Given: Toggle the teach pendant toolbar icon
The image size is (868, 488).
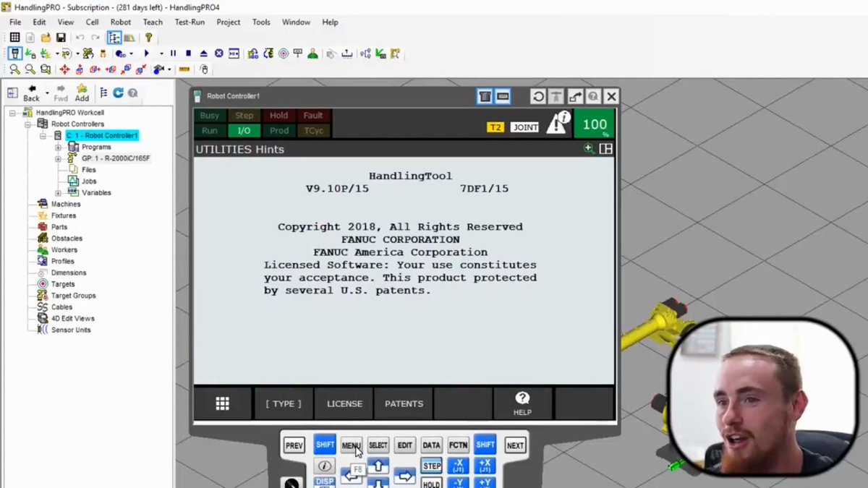Looking at the screenshot, I should coord(15,53).
